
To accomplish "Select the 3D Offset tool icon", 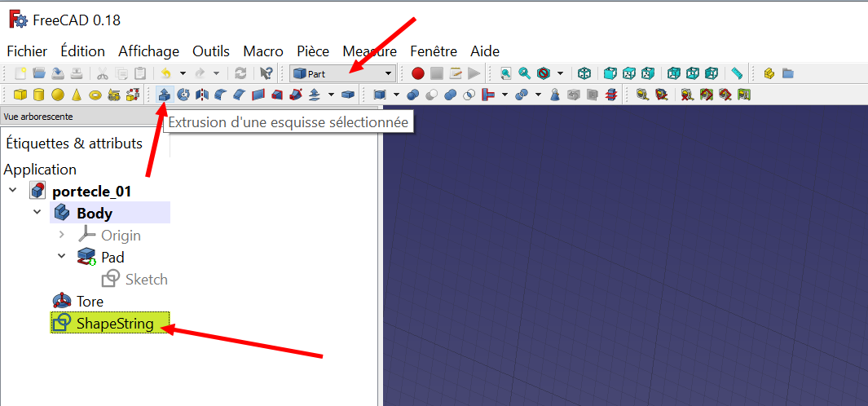I will 314,95.
